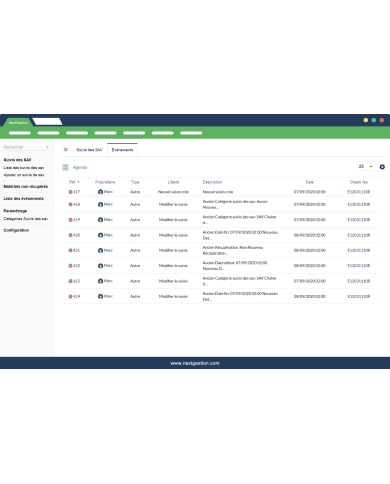Click the event icon beside ref 417
The width and height of the screenshot is (390, 484).
pyautogui.click(x=70, y=192)
